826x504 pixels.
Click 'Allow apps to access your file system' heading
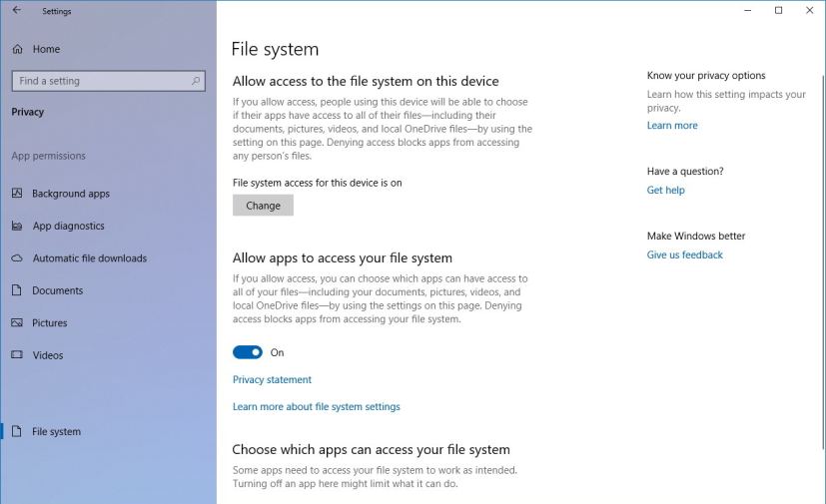pos(343,258)
